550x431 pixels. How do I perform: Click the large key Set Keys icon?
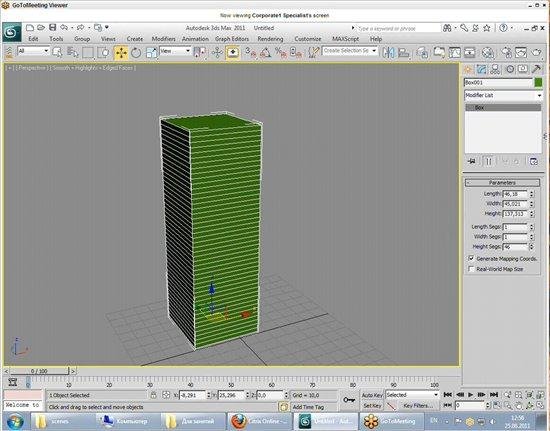click(349, 400)
